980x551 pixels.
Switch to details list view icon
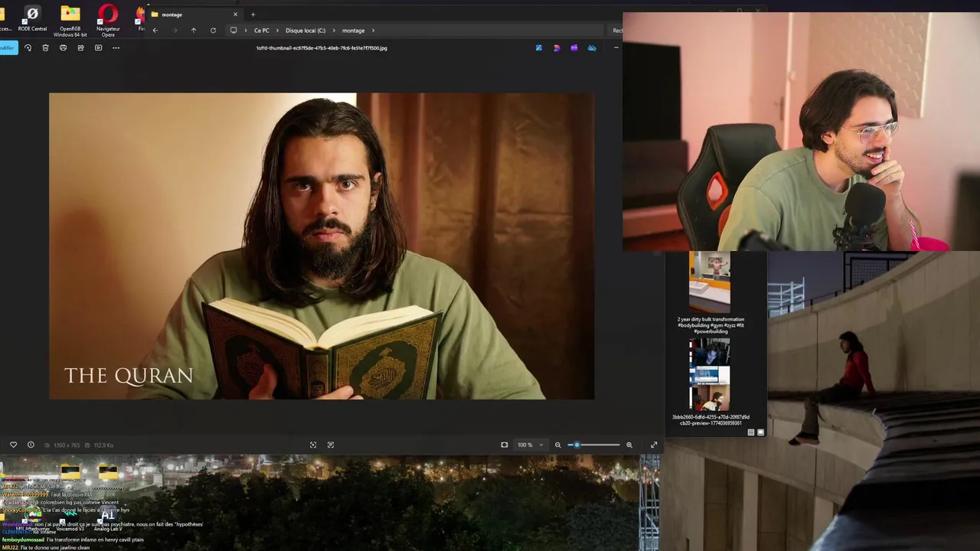pos(751,432)
